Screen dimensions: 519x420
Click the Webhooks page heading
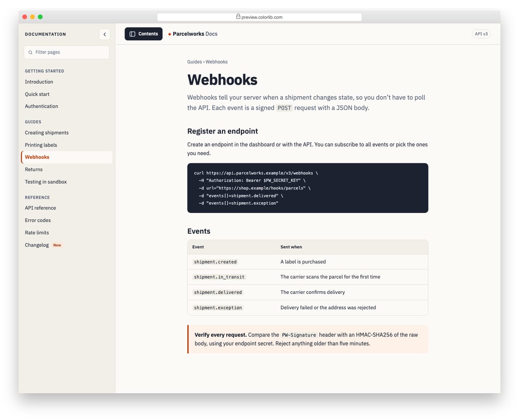222,80
